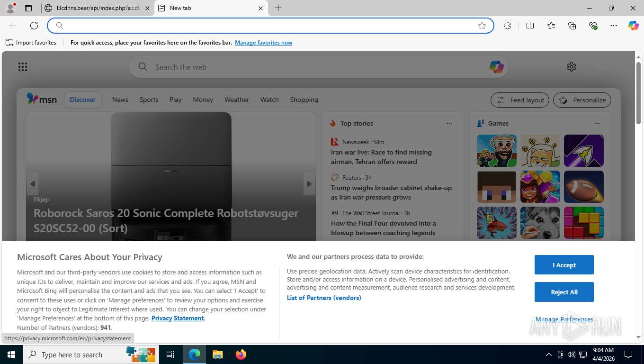The width and height of the screenshot is (644, 364).
Task: Open the Extensions puzzle icon
Action: pos(507,26)
